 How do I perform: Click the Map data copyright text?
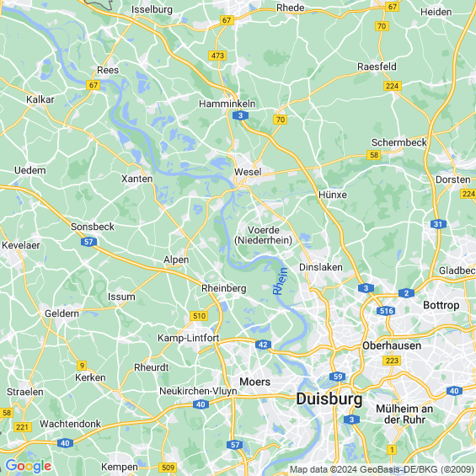pos(382,469)
